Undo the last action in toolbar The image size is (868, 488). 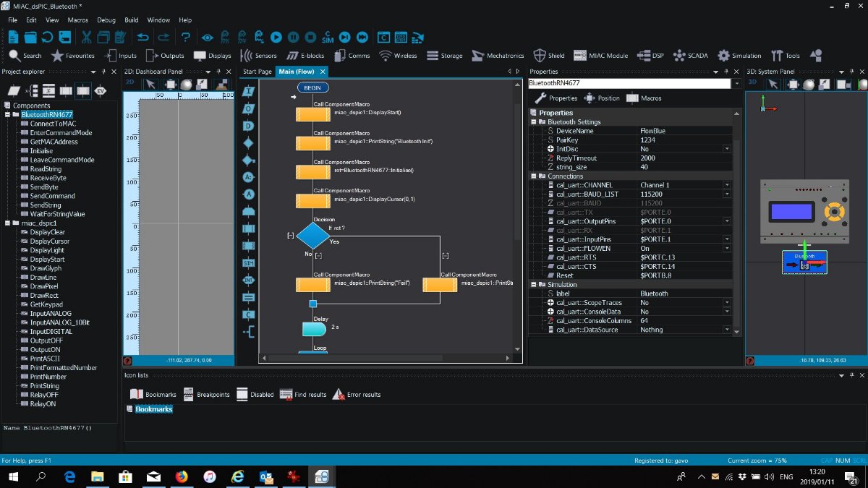[142, 37]
